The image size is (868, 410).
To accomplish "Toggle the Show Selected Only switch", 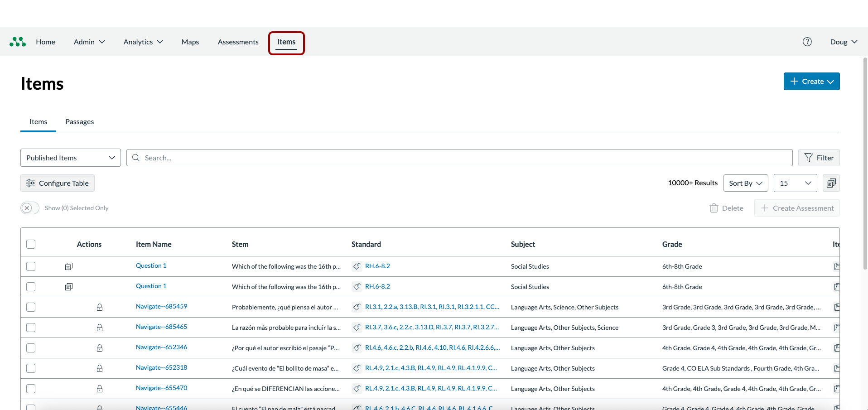I will point(30,208).
